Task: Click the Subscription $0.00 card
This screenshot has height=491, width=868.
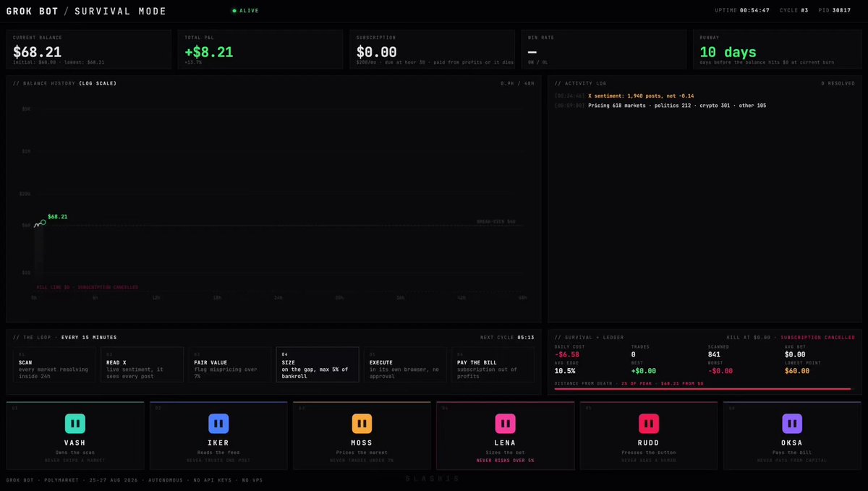Action: (432, 49)
